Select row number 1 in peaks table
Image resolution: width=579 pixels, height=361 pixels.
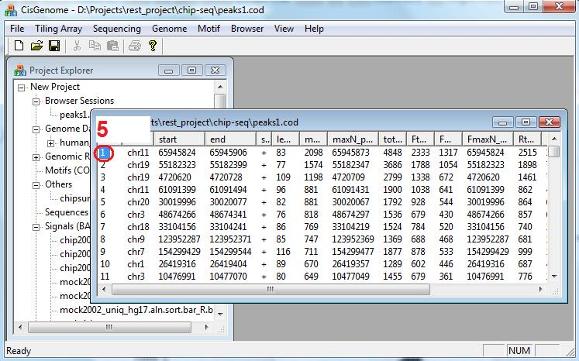pos(105,152)
